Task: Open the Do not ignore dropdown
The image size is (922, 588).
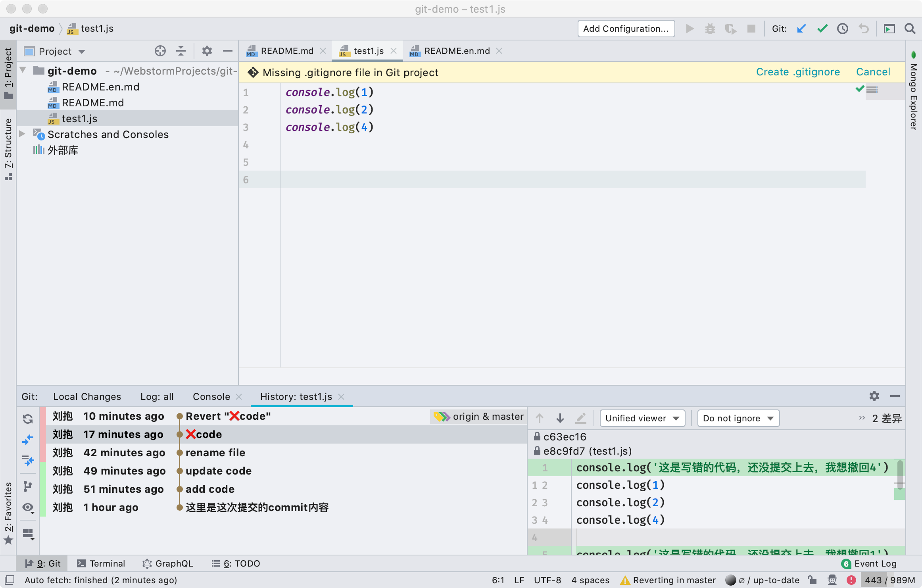Action: click(738, 418)
